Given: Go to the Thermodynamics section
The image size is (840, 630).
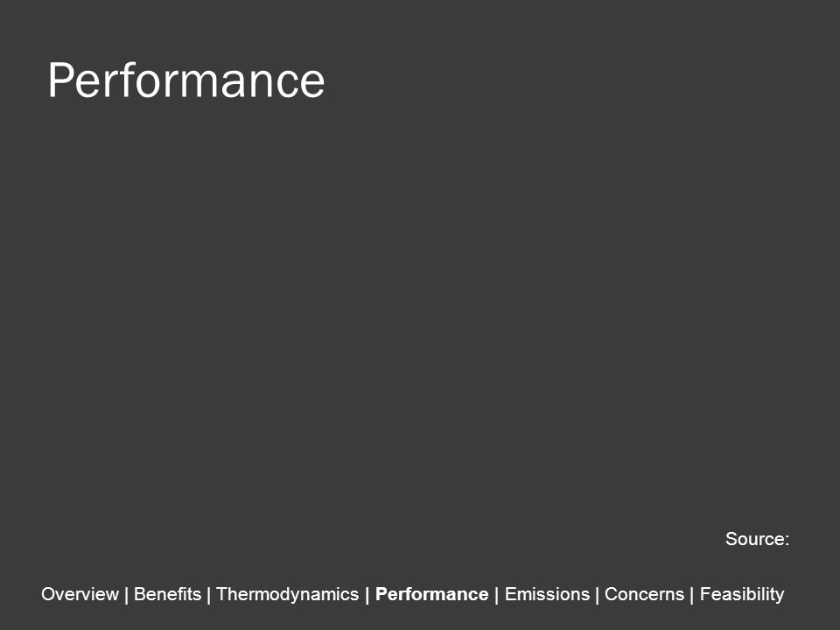Looking at the screenshot, I should tap(288, 594).
